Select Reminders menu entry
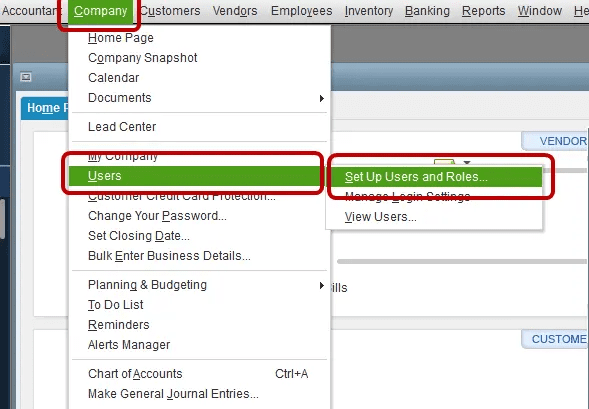The height and width of the screenshot is (409, 589). 199,325
